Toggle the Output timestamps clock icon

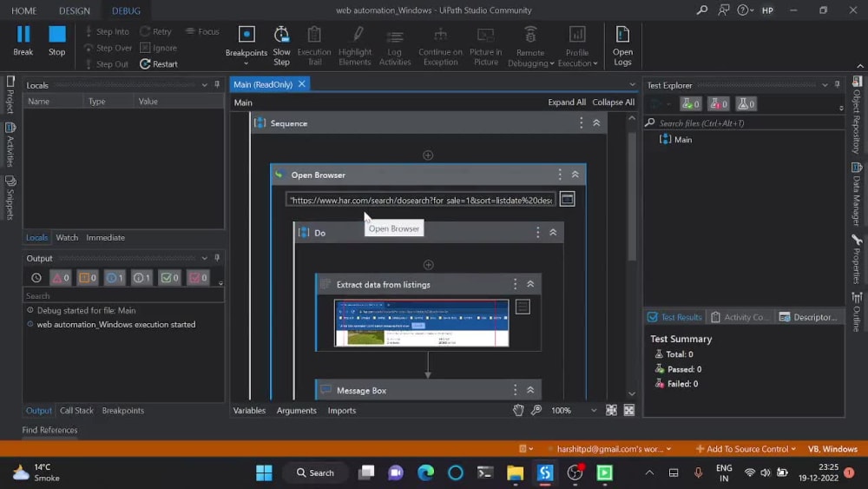point(36,277)
